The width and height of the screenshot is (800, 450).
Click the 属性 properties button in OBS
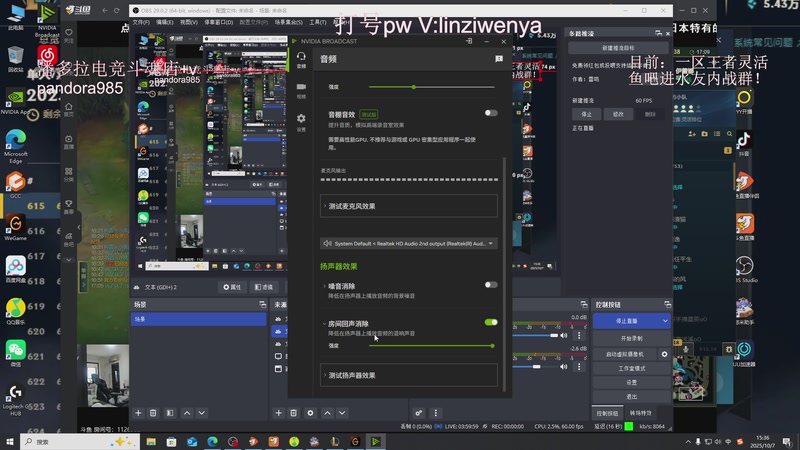tap(232, 287)
